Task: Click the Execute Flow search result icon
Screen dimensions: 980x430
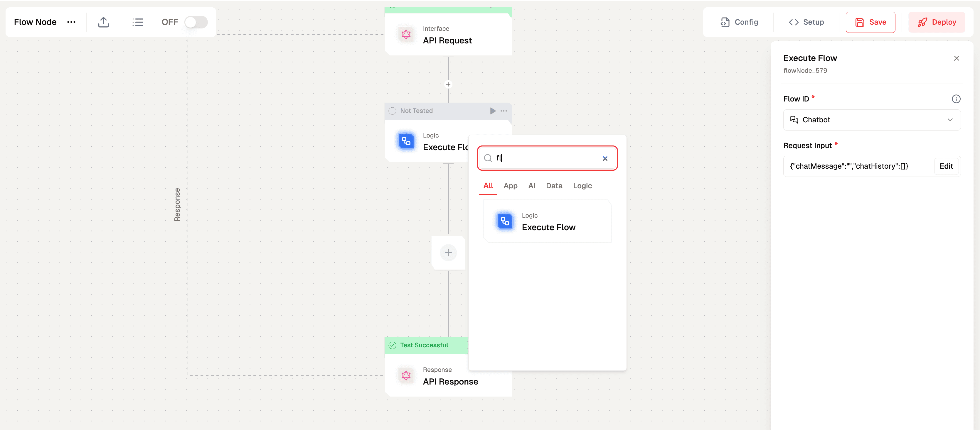Action: click(x=505, y=221)
